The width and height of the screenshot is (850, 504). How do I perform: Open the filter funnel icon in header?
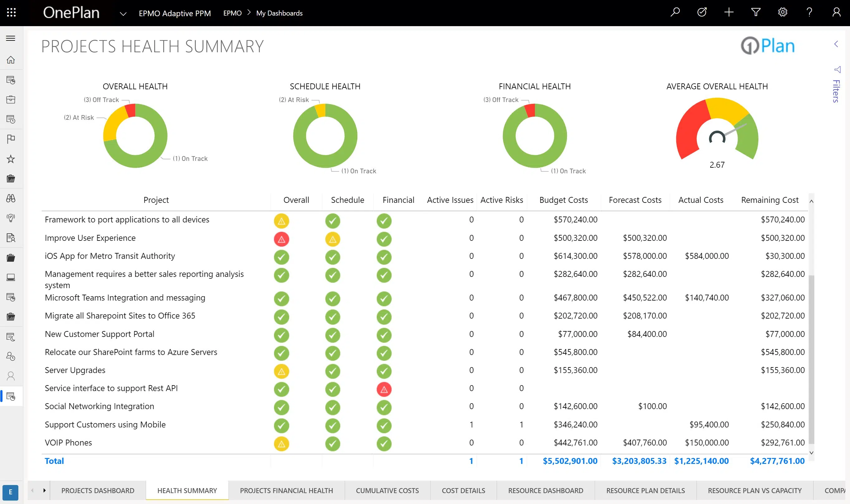pyautogui.click(x=756, y=12)
